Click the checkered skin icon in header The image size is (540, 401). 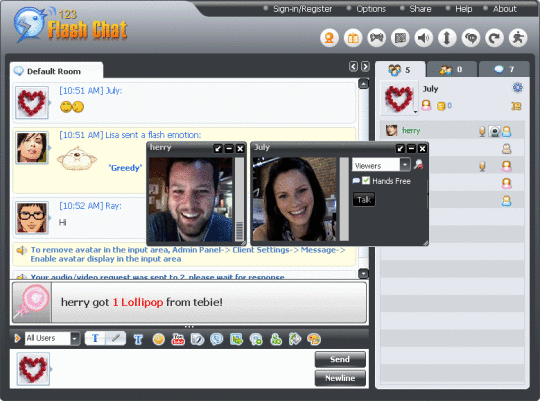click(400, 38)
